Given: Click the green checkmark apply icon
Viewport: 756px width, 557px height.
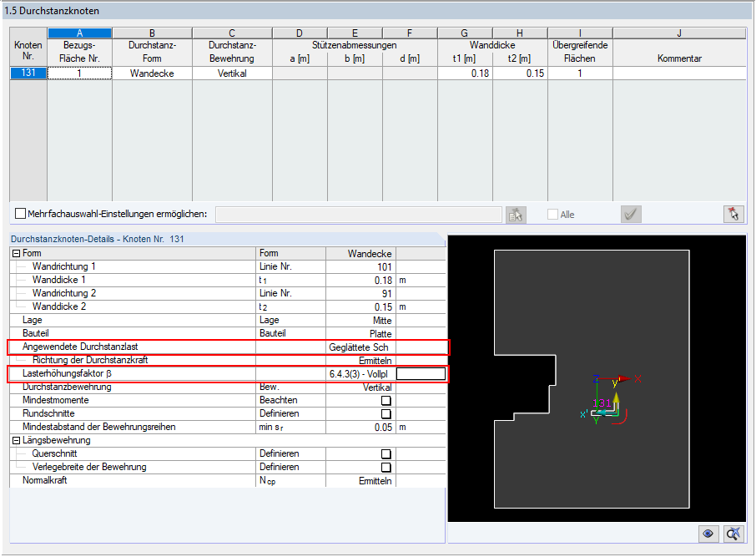Looking at the screenshot, I should tap(631, 214).
